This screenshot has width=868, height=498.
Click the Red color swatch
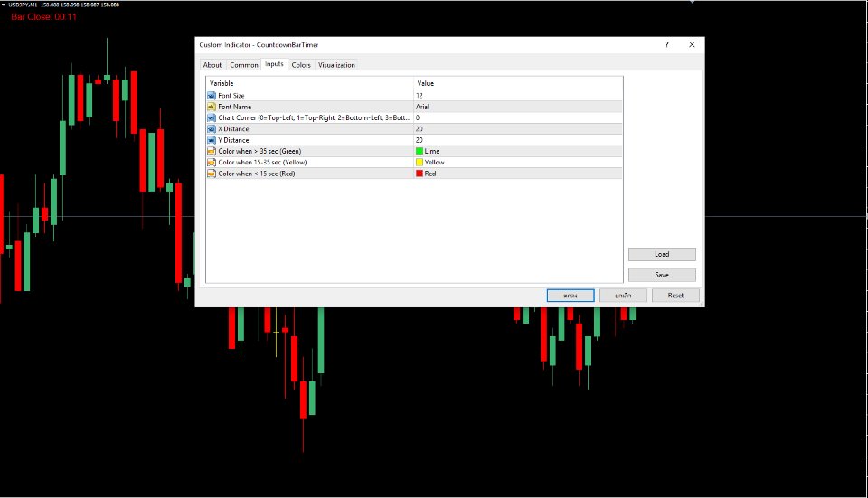420,174
